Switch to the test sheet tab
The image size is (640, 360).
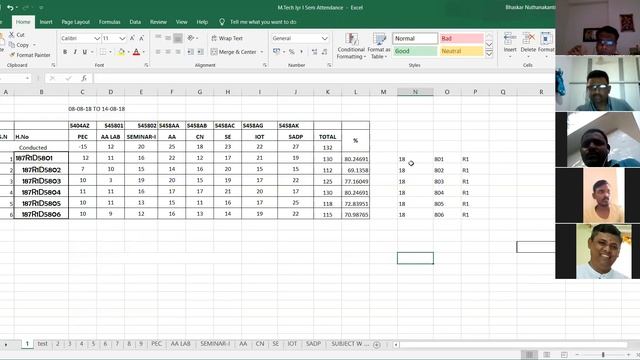(42, 344)
